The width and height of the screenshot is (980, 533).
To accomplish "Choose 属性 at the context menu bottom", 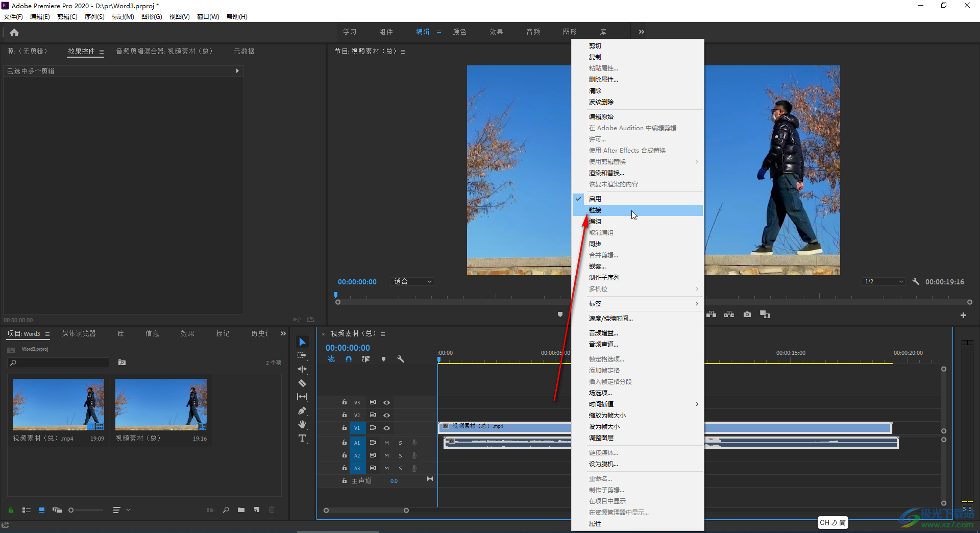I will [x=638, y=523].
